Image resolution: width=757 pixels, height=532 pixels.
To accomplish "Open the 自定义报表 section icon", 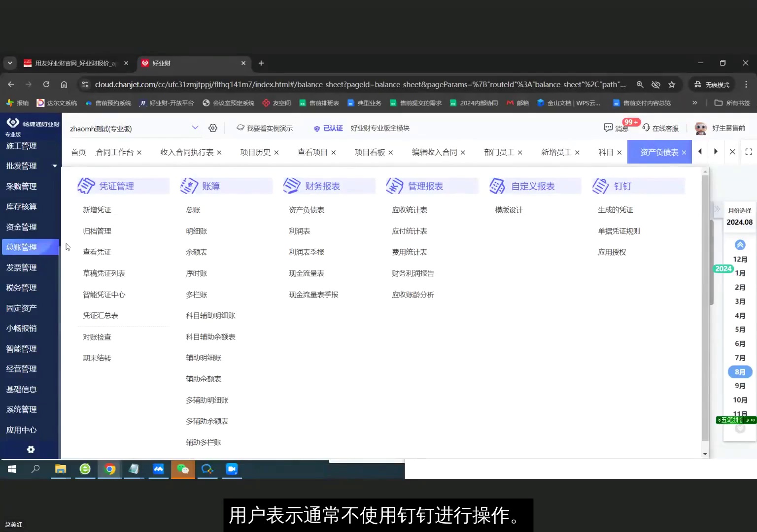I will click(x=498, y=186).
